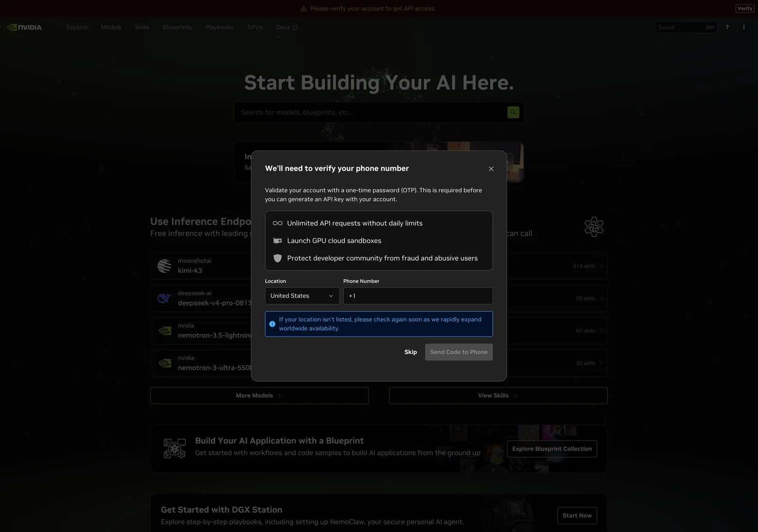
Task: Click the info icon in the location notice
Action: 272,324
